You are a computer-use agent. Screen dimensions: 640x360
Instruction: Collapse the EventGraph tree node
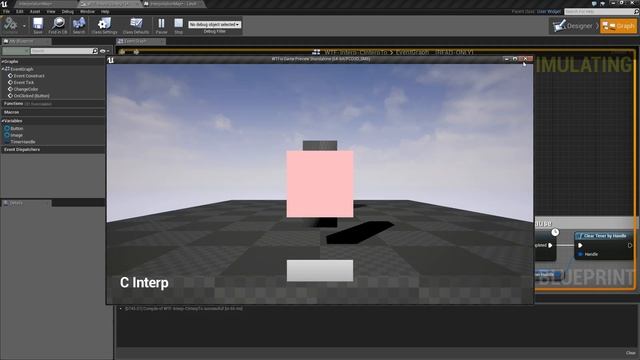click(2, 69)
